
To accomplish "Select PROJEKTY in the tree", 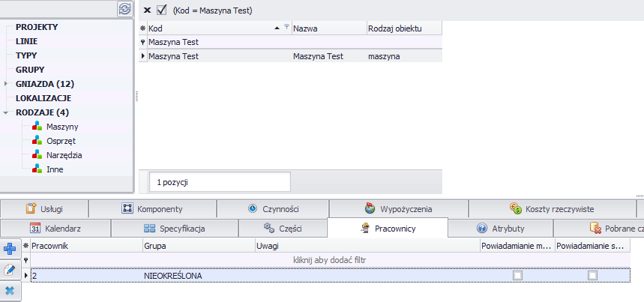I will (x=37, y=27).
